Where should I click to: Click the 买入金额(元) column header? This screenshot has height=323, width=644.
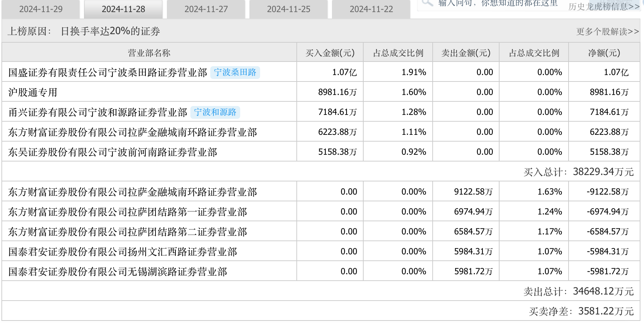coord(330,53)
